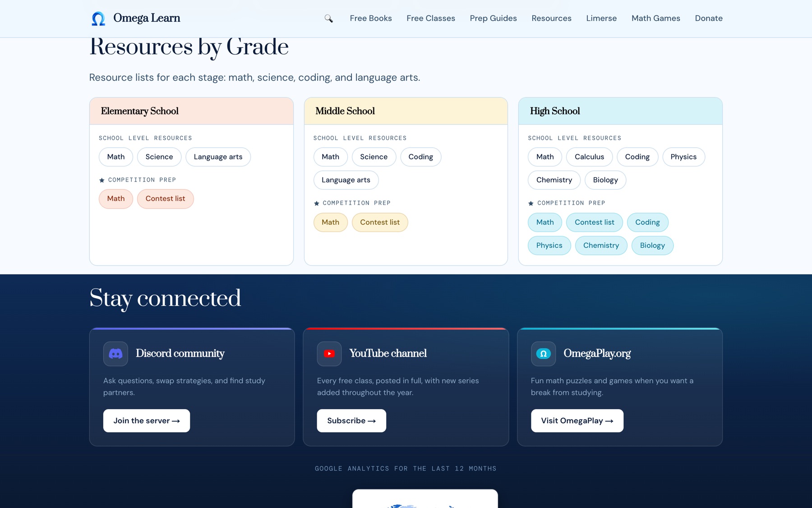Click the High School card heading
Screen dimensions: 812x508
[555, 111]
